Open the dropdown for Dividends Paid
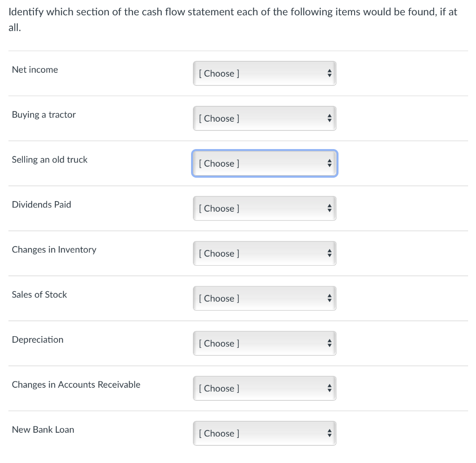 (x=264, y=208)
